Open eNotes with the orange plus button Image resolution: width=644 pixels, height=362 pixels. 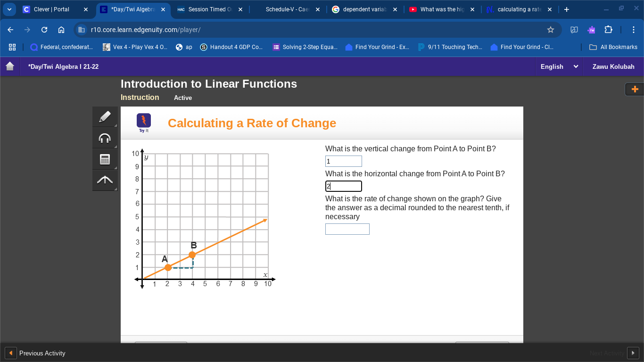[x=634, y=89]
